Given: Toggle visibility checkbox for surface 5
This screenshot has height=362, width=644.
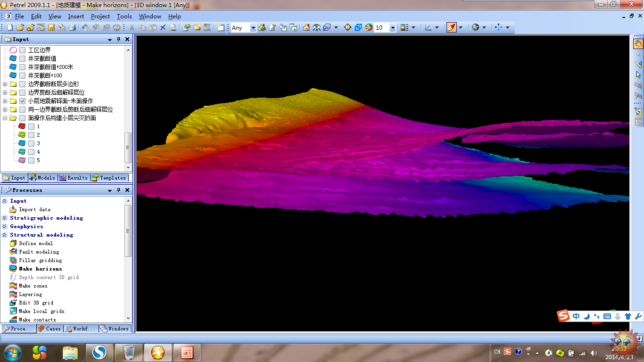Looking at the screenshot, I should pyautogui.click(x=31, y=160).
